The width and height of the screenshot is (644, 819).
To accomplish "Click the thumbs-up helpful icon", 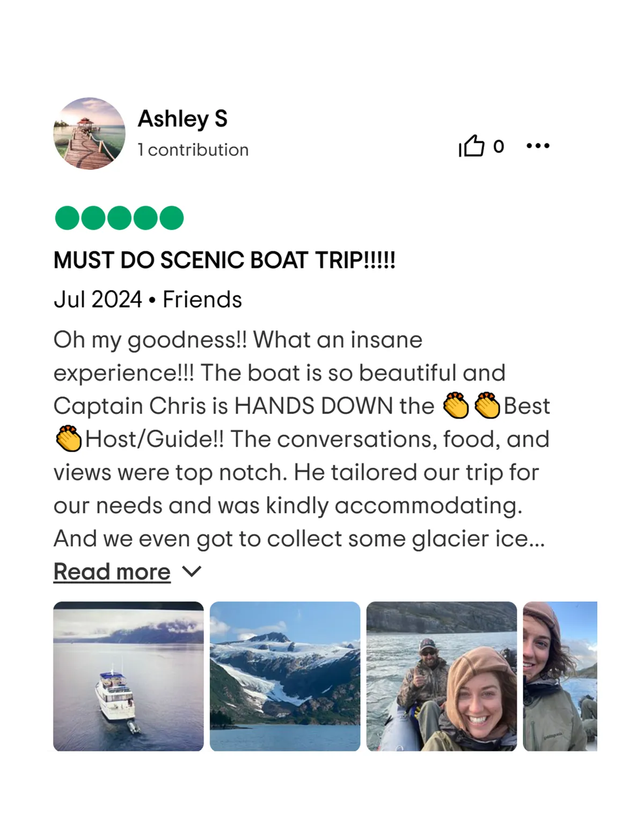I will pyautogui.click(x=471, y=146).
